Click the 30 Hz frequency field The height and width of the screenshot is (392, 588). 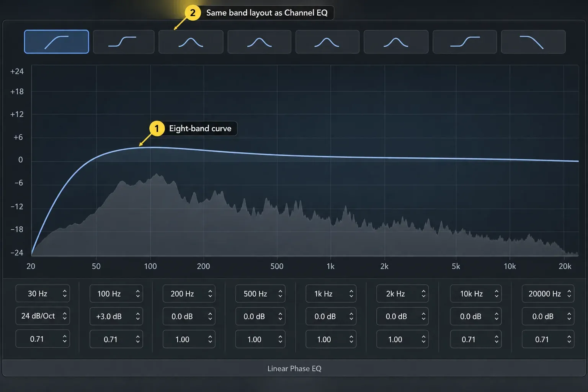42,294
